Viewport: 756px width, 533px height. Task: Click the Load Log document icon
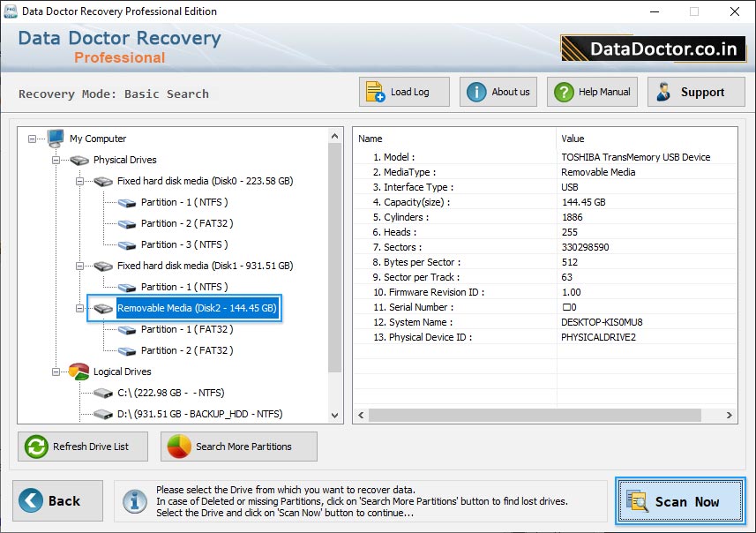pos(375,92)
